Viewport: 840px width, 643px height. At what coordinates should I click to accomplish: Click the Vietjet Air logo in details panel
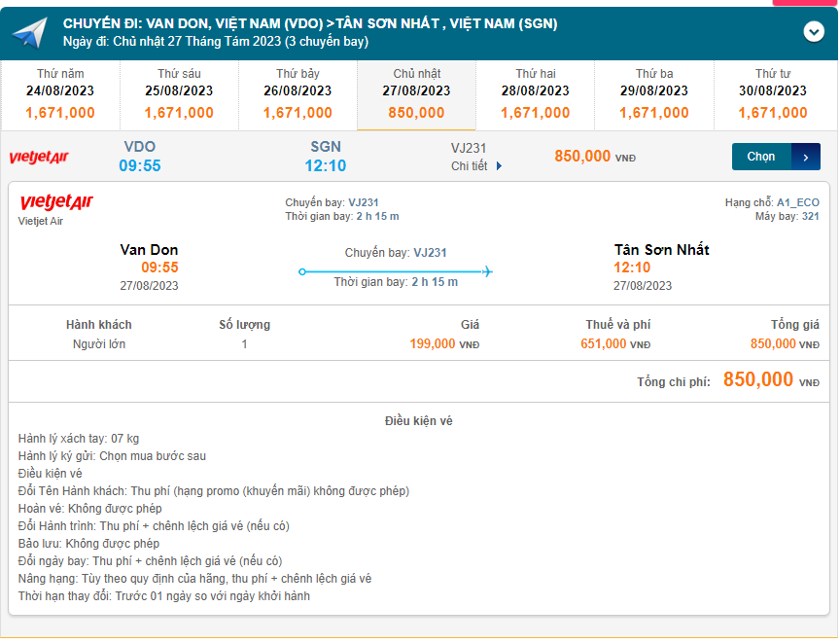[x=56, y=202]
